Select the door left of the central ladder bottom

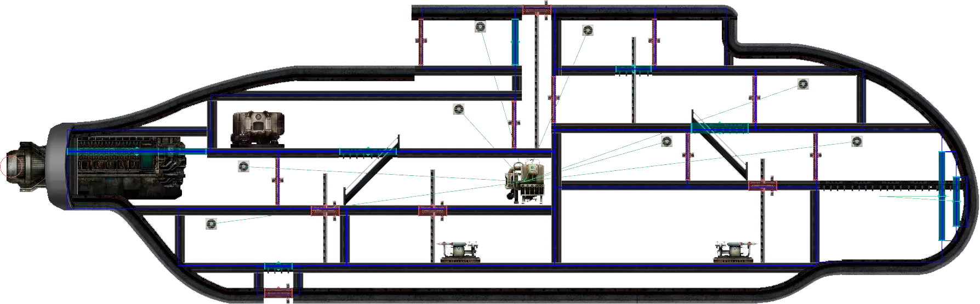514,124
